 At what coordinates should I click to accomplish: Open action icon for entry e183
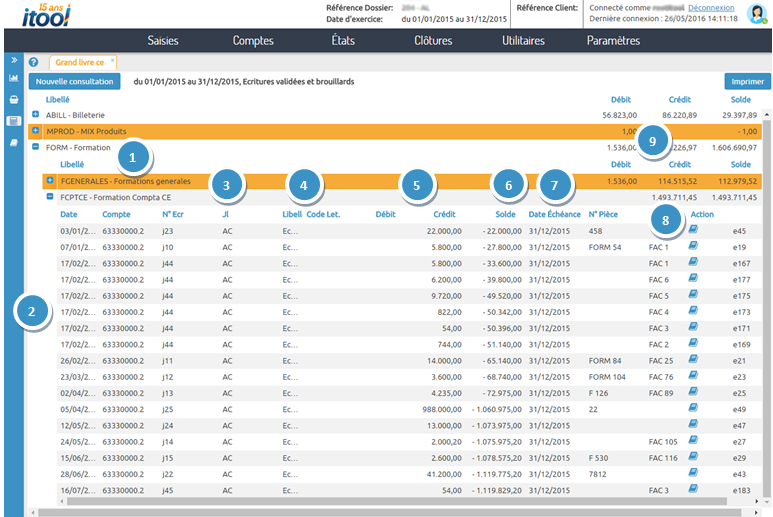pyautogui.click(x=693, y=489)
